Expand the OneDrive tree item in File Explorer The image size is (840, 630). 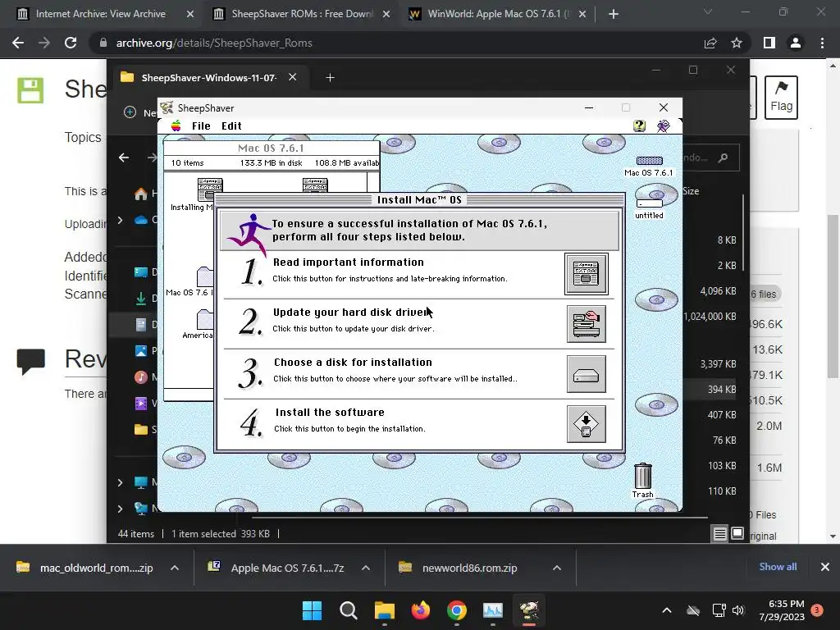click(x=120, y=220)
